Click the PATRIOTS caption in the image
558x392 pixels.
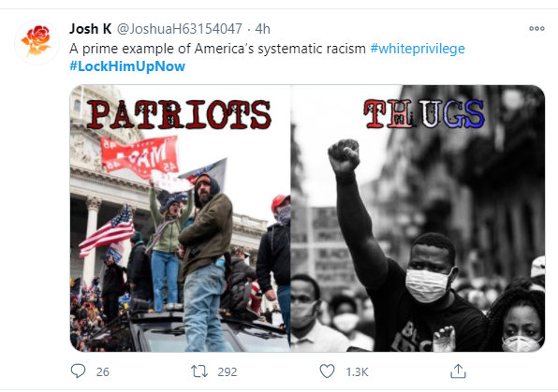179,114
